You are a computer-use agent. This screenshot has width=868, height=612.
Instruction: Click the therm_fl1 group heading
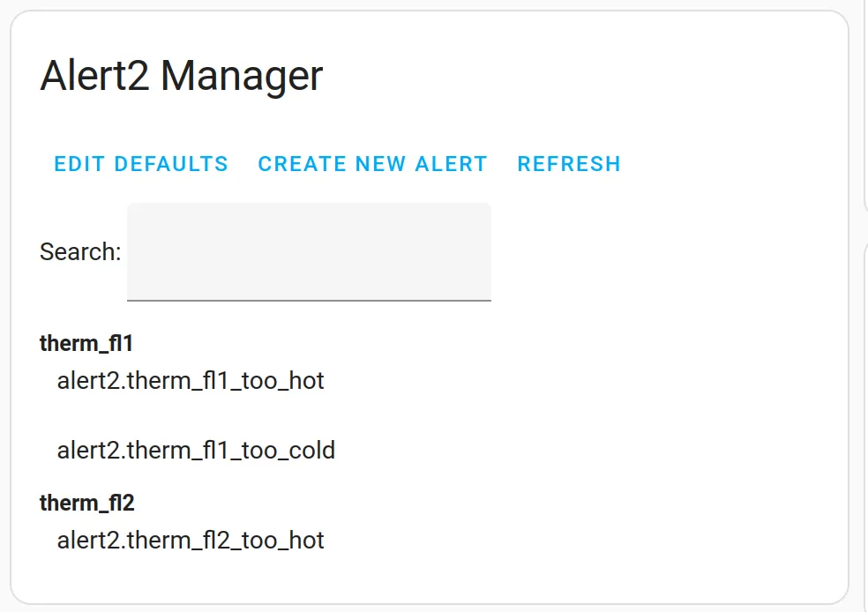(86, 344)
